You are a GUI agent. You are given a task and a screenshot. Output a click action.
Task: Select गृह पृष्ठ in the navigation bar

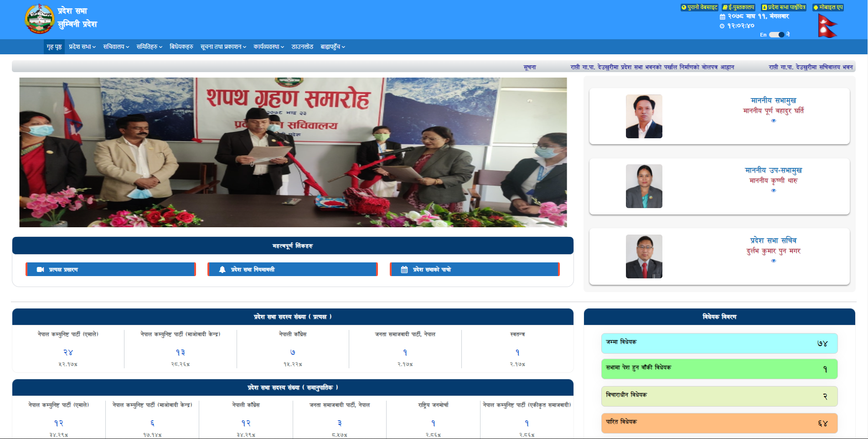pyautogui.click(x=54, y=47)
